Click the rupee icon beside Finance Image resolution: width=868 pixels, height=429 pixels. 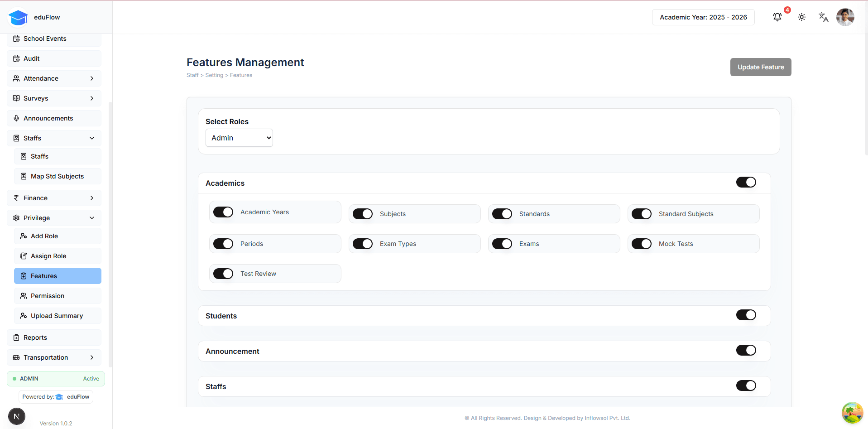(16, 198)
